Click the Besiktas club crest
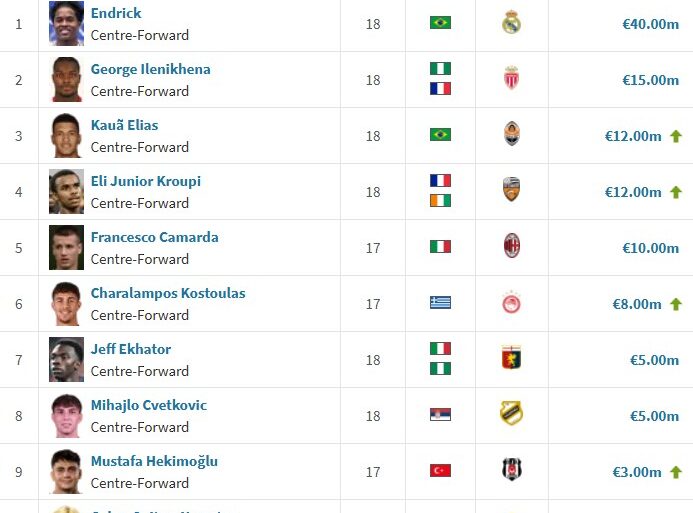This screenshot has width=693, height=513. pos(512,471)
